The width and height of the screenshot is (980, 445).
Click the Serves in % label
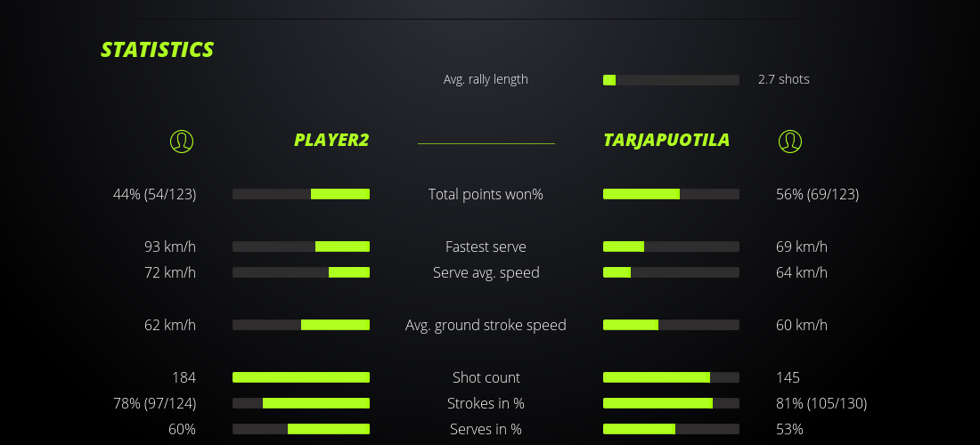pos(486,429)
